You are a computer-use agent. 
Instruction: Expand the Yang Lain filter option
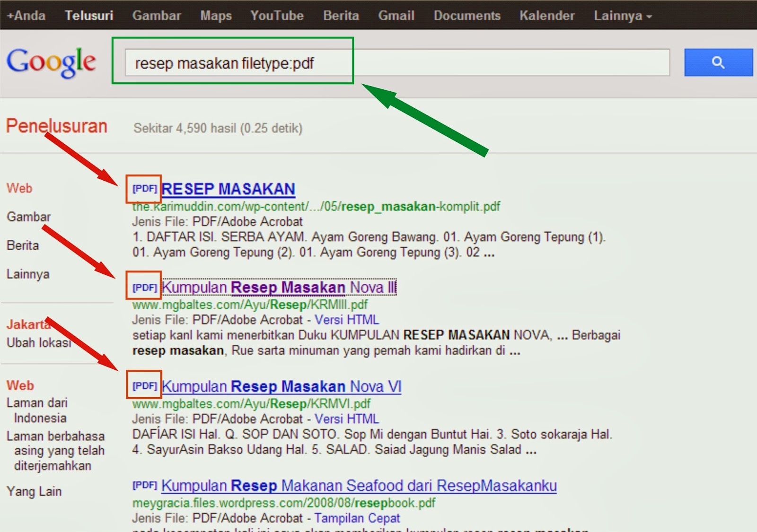(33, 491)
